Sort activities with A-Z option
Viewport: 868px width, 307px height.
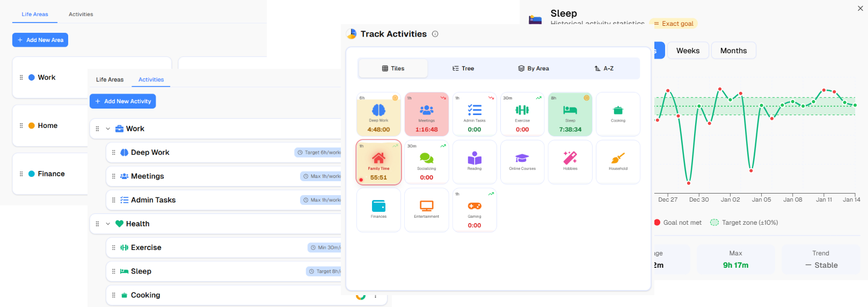604,69
